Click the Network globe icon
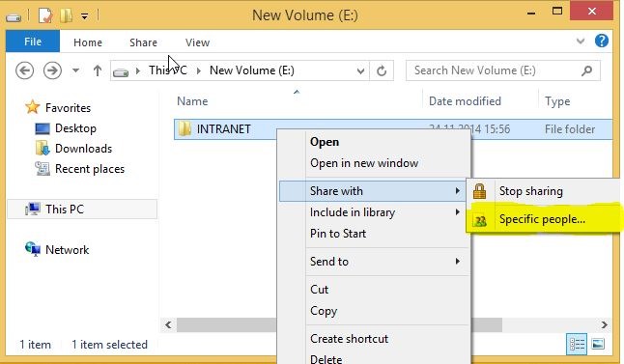 (x=33, y=249)
